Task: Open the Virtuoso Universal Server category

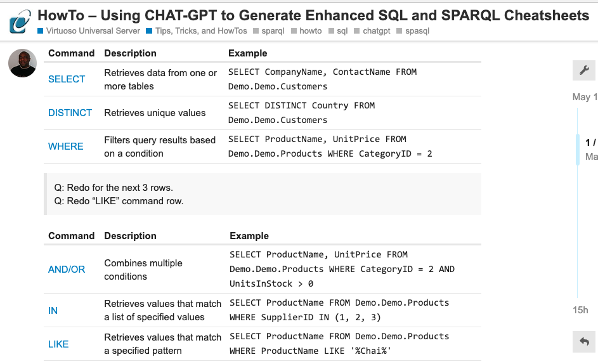Action: [x=89, y=31]
